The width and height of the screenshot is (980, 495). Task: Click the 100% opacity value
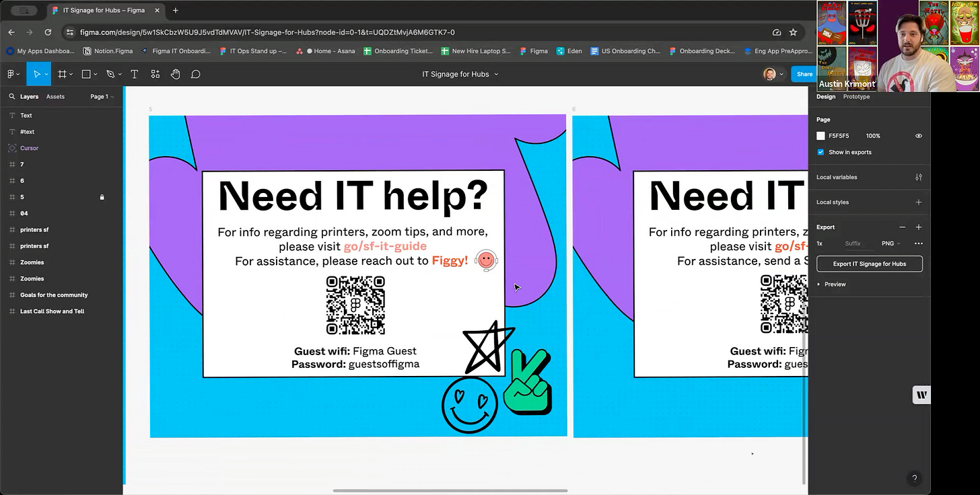[x=873, y=136]
